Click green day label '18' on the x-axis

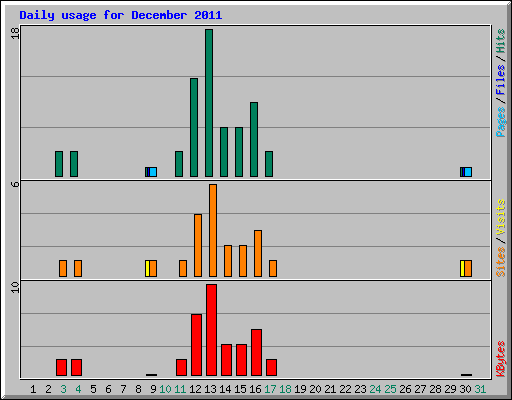click(x=285, y=389)
